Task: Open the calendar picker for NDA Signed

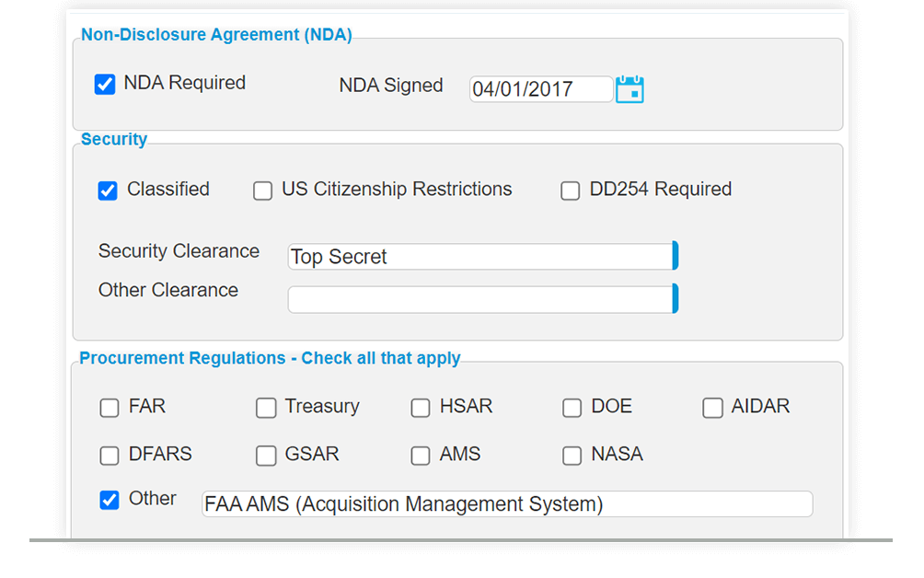Action: (x=629, y=88)
